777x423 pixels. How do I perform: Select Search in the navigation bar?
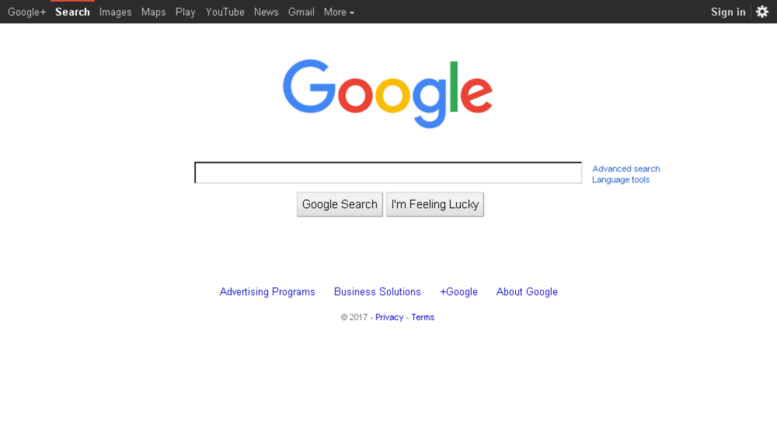click(x=72, y=12)
